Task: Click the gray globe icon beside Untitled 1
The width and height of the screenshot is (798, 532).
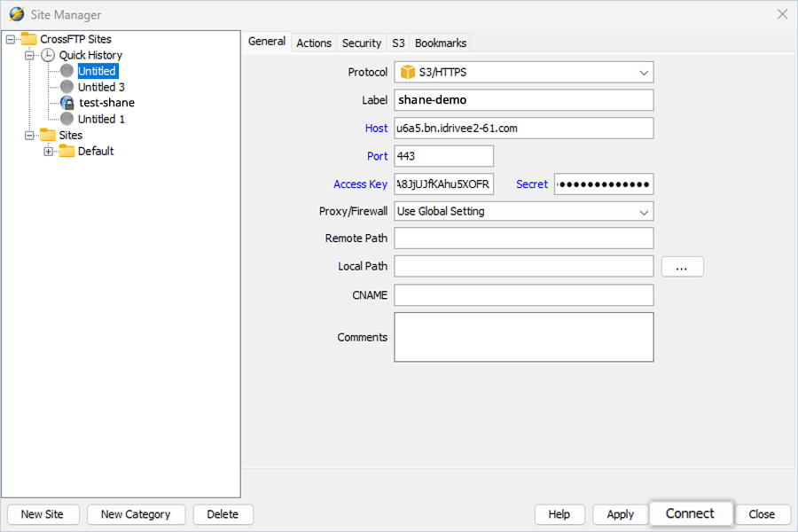Action: coord(66,119)
